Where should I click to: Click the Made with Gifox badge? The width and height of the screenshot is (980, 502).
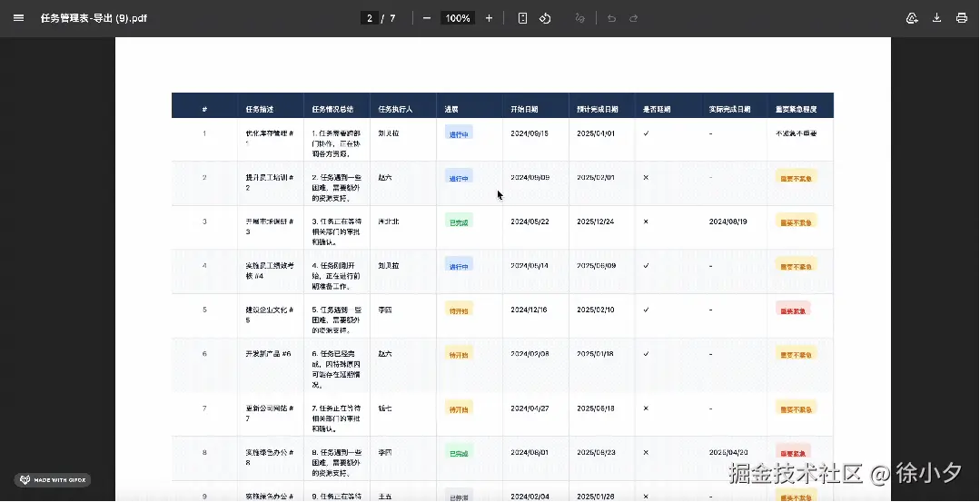pyautogui.click(x=53, y=479)
